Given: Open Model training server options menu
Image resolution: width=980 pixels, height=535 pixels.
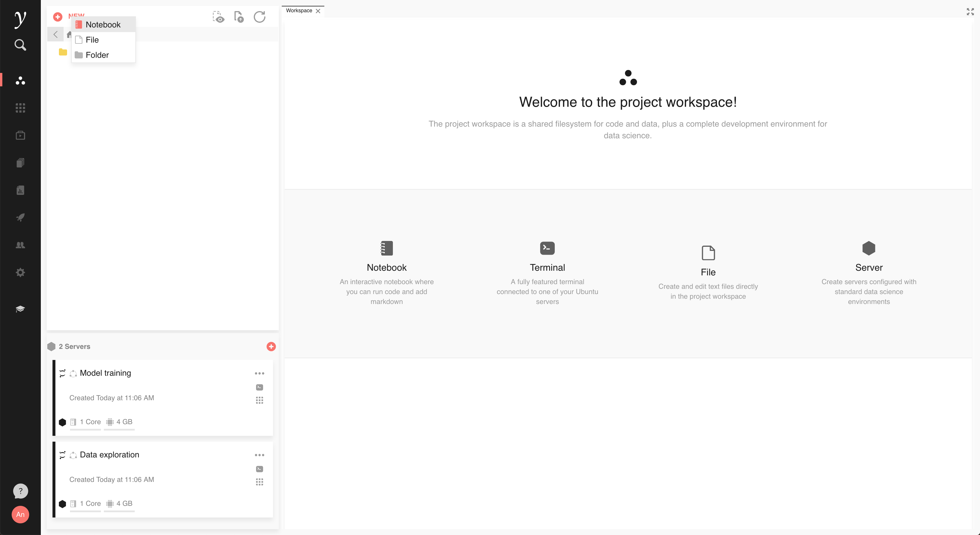Looking at the screenshot, I should click(260, 373).
